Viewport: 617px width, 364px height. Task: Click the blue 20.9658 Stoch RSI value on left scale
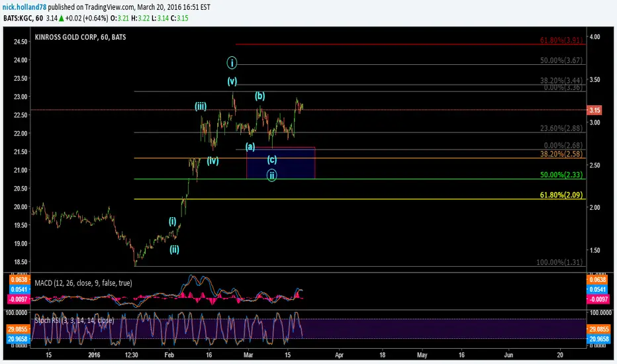click(x=17, y=339)
